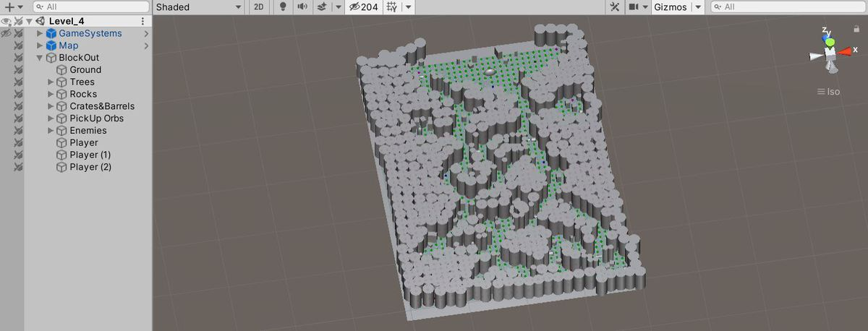Viewport: 868px width, 331px height.
Task: Open the Level_4 scene kebab options menu
Action: tap(142, 21)
